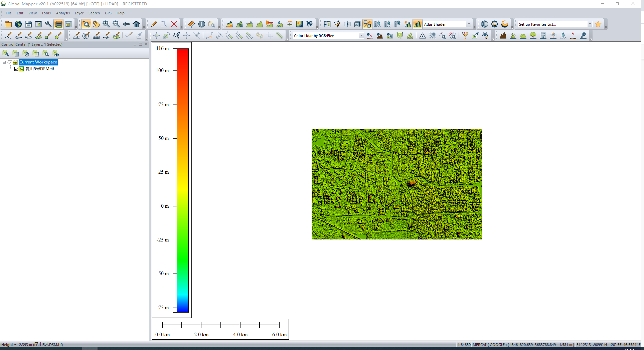Open the Search menu
Screen dimensions: 644x350
pos(94,13)
